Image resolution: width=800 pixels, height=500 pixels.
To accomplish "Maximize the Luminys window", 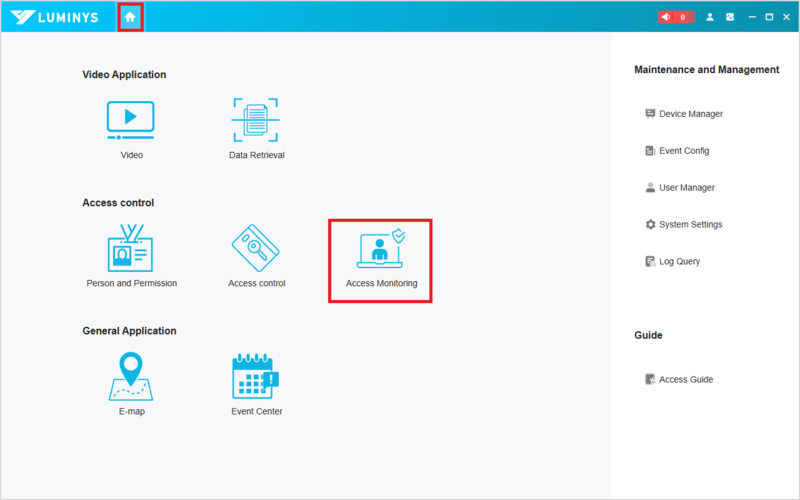I will pyautogui.click(x=769, y=17).
